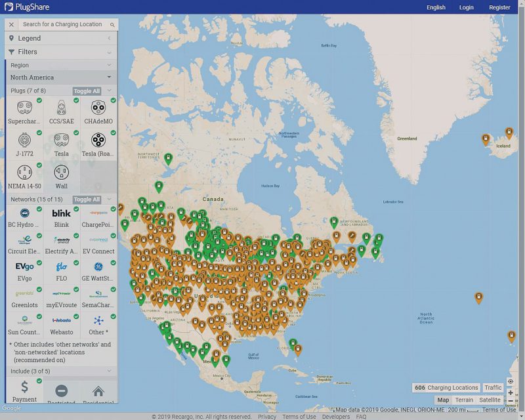525x420 pixels.
Task: Uncheck the Payment include checkmark
Action: pyautogui.click(x=39, y=381)
